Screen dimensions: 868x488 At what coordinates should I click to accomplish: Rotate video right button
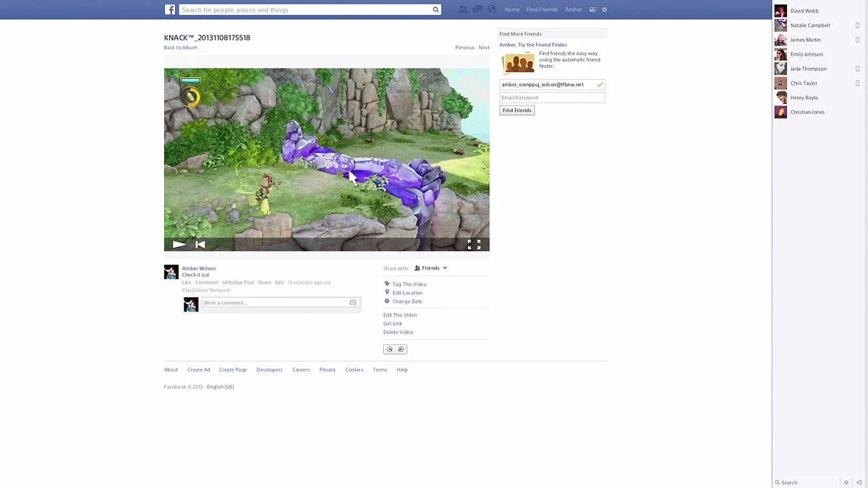(401, 349)
